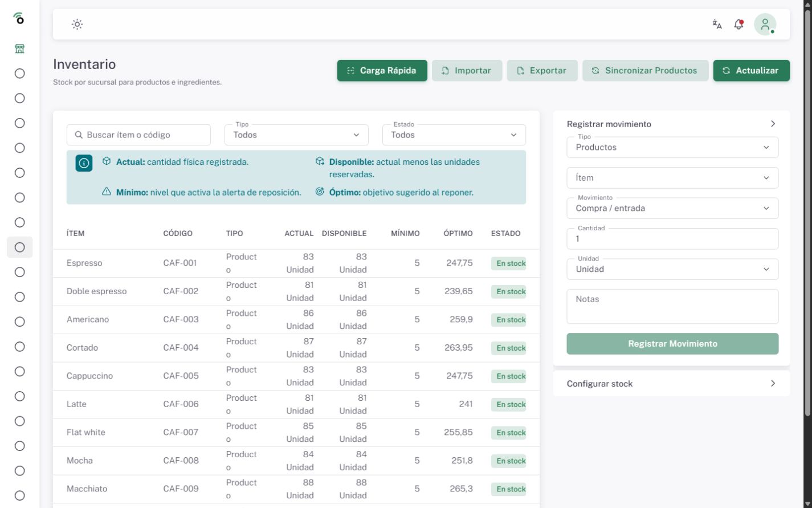Click the Cantidad input field
812x508 pixels.
pyautogui.click(x=672, y=239)
